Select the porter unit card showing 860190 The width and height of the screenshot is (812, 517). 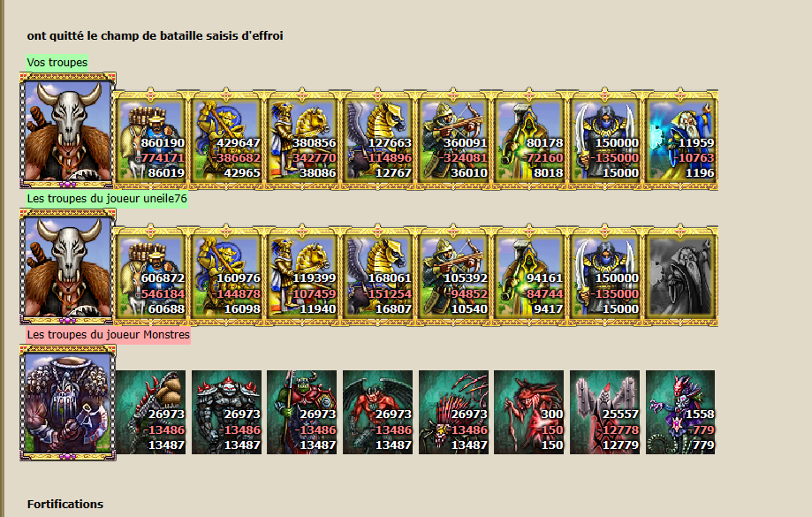coord(151,140)
